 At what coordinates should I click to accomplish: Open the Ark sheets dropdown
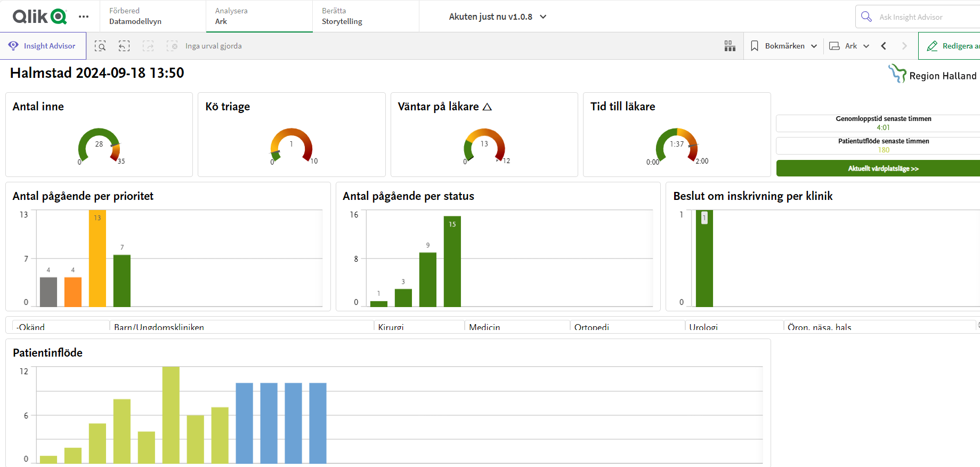(849, 46)
